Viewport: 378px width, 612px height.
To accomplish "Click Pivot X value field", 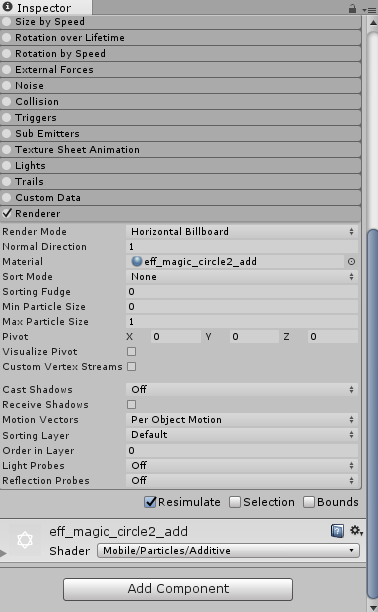I will pos(176,337).
